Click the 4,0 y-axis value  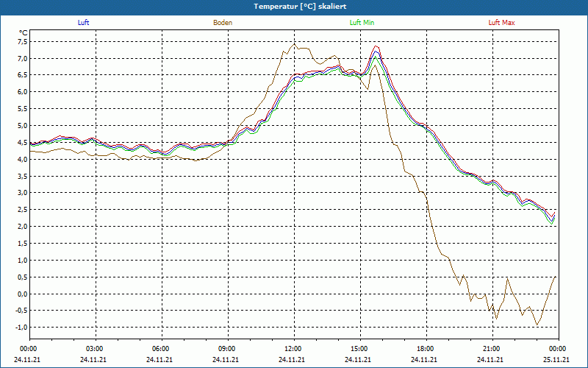coord(23,159)
